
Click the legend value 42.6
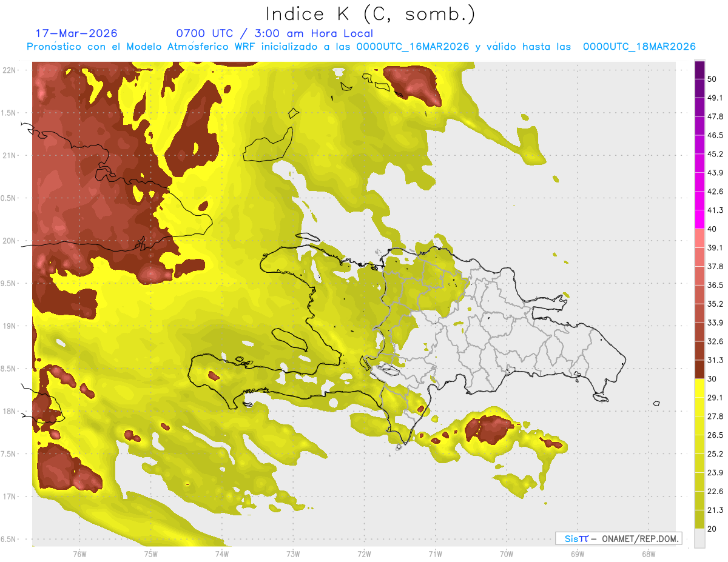click(x=715, y=192)
